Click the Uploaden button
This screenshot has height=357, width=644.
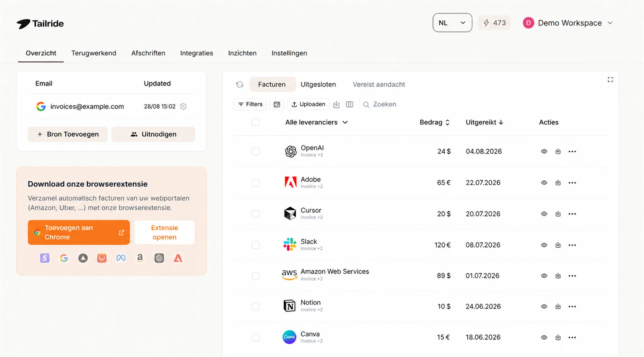[x=308, y=104]
